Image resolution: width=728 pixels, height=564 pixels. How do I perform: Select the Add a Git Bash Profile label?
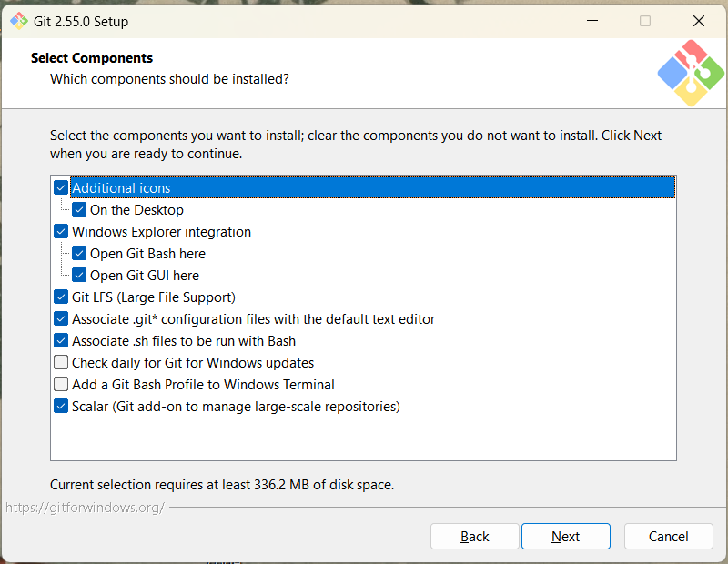[203, 385]
